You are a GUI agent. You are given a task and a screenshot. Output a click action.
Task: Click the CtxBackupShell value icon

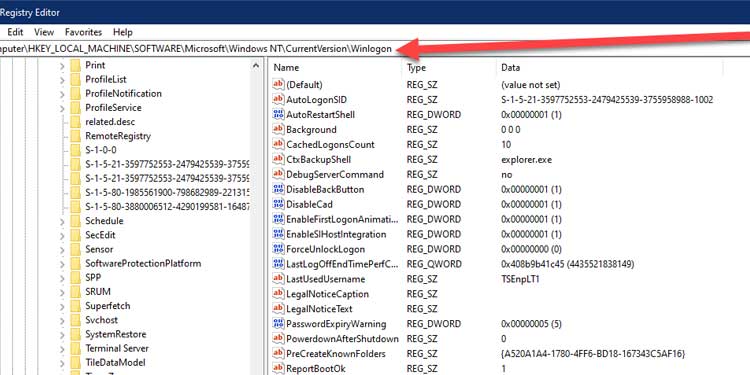point(278,159)
